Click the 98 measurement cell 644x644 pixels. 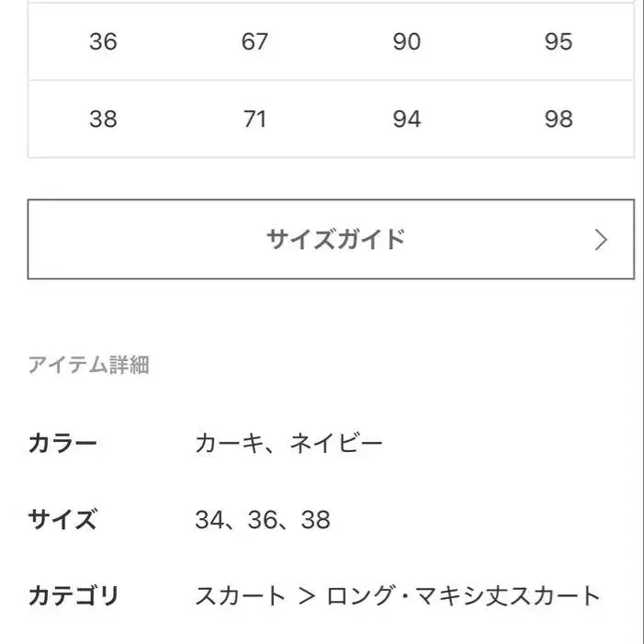558,119
